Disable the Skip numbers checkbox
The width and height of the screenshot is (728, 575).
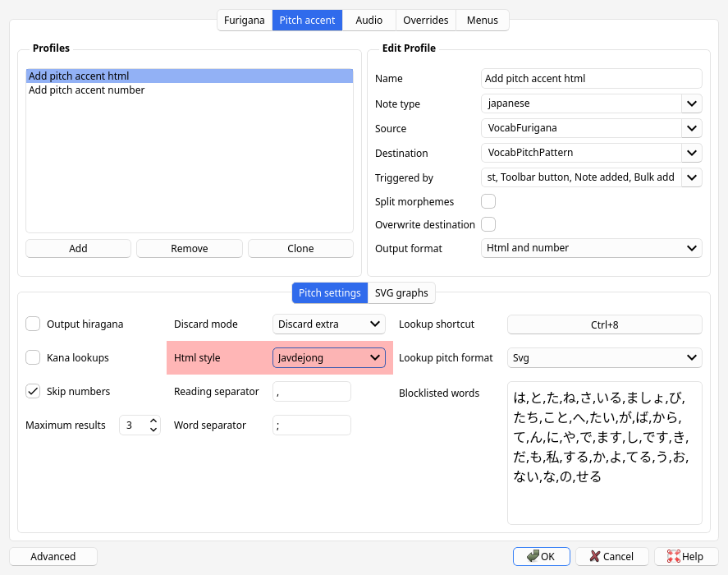pyautogui.click(x=33, y=391)
